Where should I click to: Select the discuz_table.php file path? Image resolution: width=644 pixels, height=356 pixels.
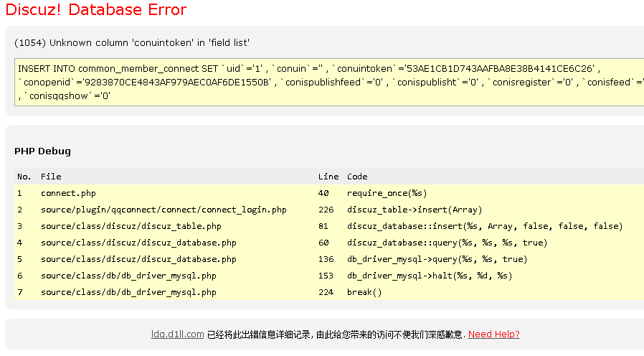pos(131,226)
